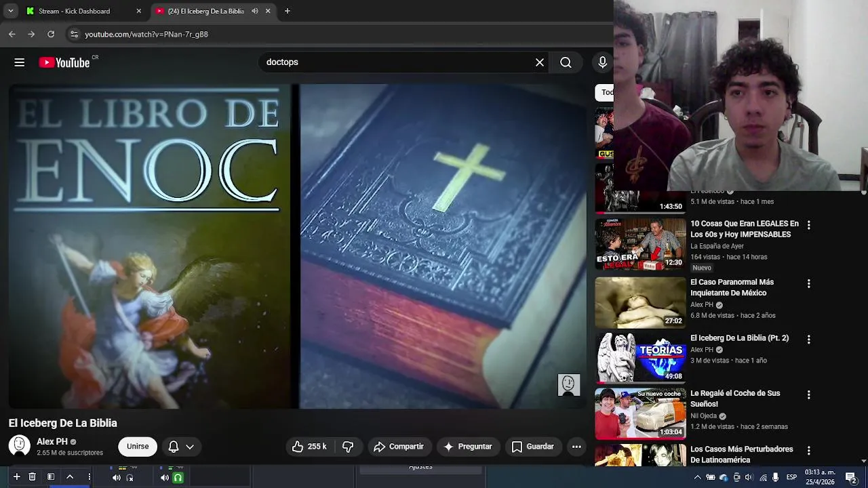Viewport: 868px width, 488px height.
Task: Open the browser tab search dropdown
Action: pos(10,11)
